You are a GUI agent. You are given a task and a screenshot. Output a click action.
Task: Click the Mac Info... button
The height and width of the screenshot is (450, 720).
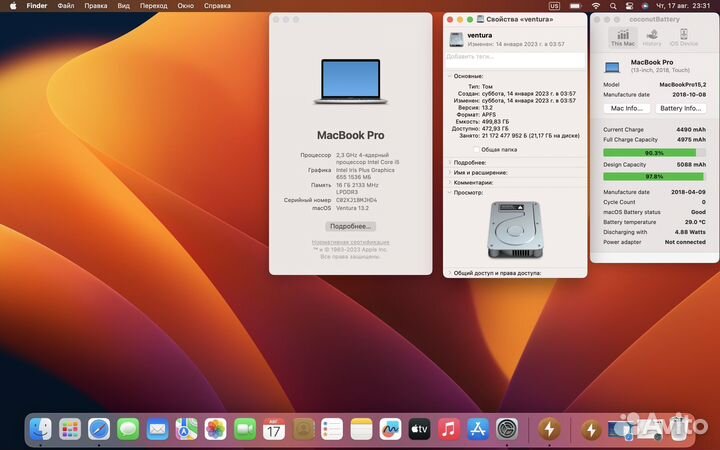[x=627, y=108]
